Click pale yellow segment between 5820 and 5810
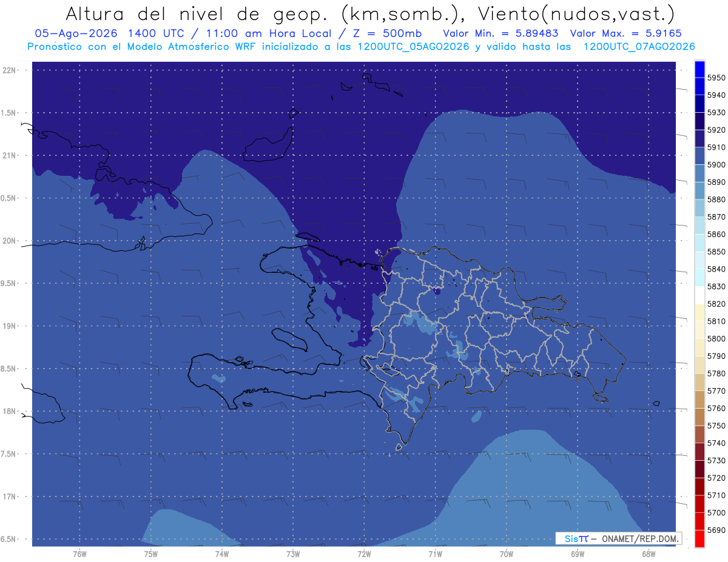Image resolution: width=728 pixels, height=562 pixels. 699,312
